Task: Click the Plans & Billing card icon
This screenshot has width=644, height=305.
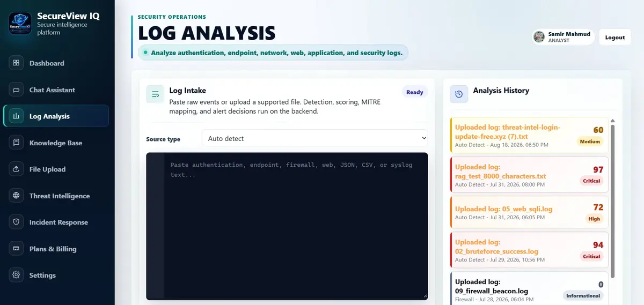Action: point(17,249)
